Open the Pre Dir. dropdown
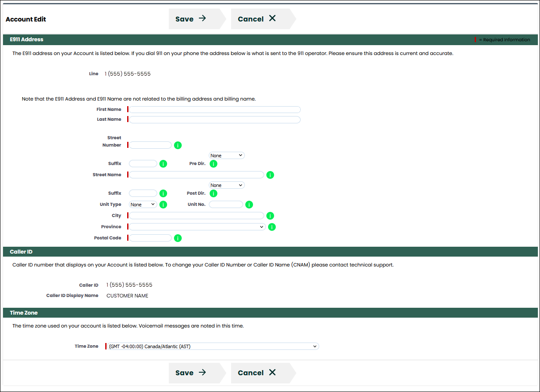This screenshot has height=392, width=540. (226, 156)
